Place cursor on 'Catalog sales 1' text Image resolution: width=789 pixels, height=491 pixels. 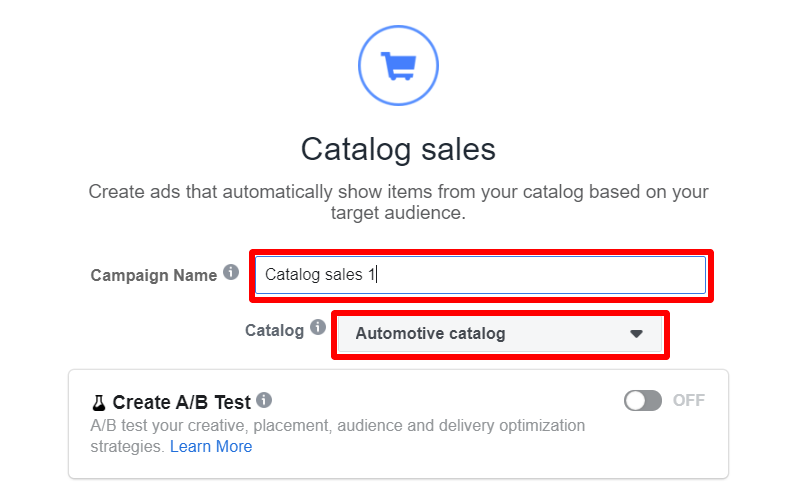point(320,275)
